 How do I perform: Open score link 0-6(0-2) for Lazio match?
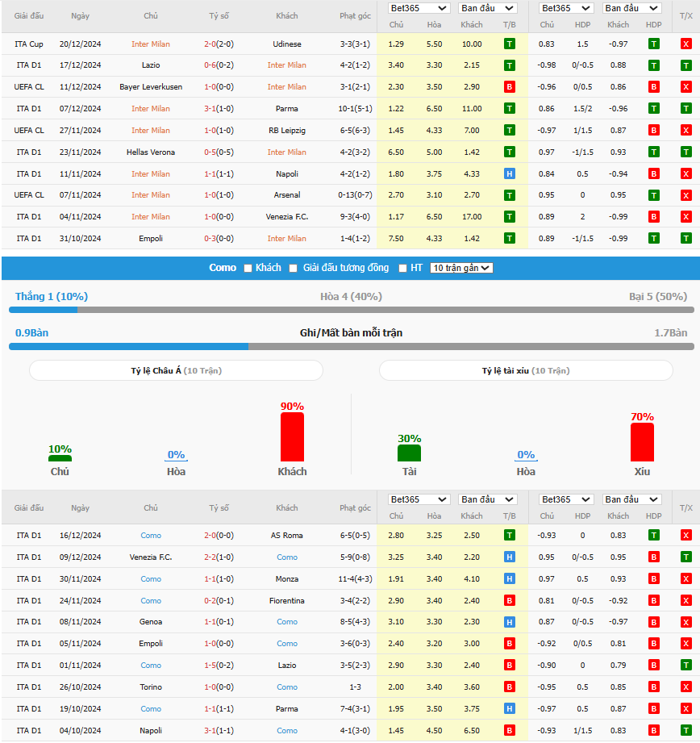coord(219,65)
